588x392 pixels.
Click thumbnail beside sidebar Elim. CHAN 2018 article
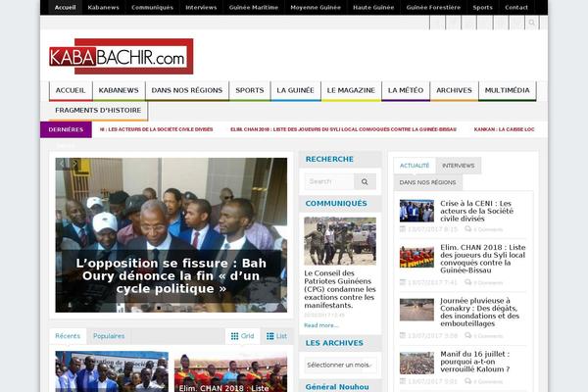coord(416,257)
